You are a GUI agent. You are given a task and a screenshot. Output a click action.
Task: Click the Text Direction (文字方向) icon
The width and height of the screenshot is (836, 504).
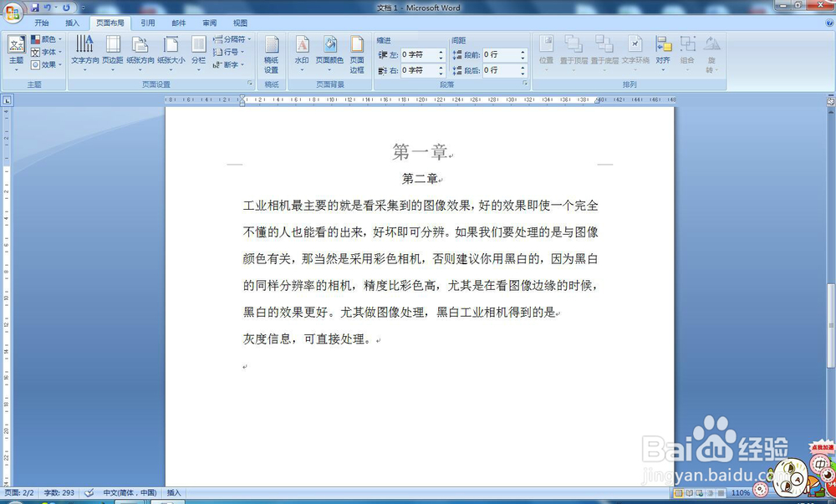(84, 52)
